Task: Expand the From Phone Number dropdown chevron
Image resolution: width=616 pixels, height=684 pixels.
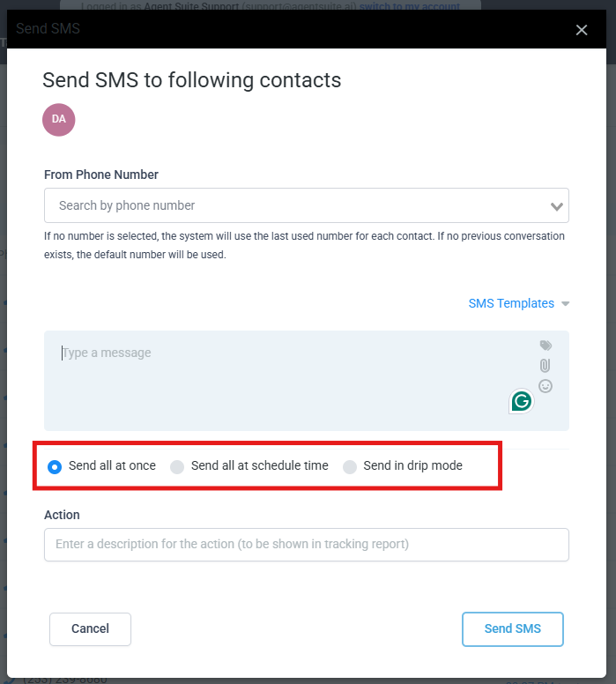Action: (x=556, y=206)
